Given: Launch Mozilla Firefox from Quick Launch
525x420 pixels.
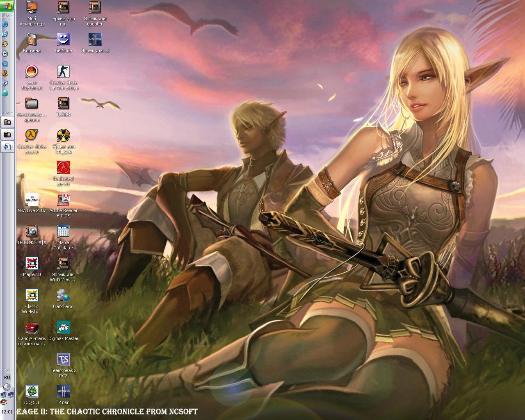Looking at the screenshot, I should (5, 73).
